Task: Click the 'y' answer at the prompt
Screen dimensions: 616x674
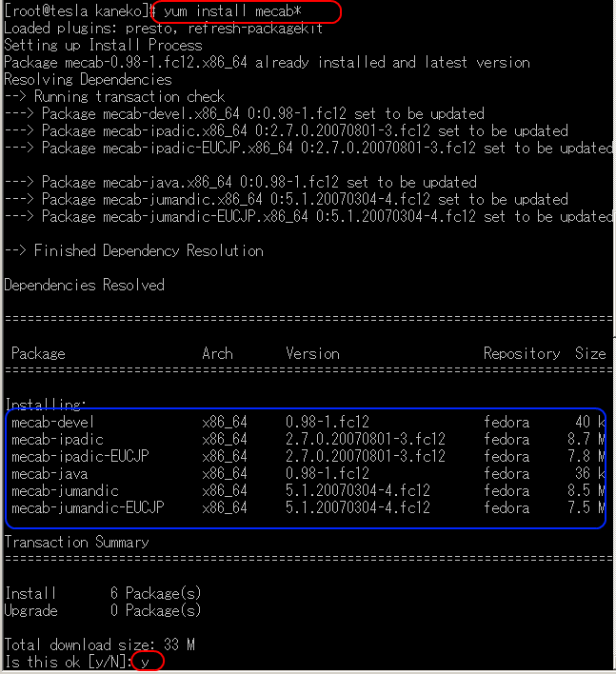Action: click(145, 663)
